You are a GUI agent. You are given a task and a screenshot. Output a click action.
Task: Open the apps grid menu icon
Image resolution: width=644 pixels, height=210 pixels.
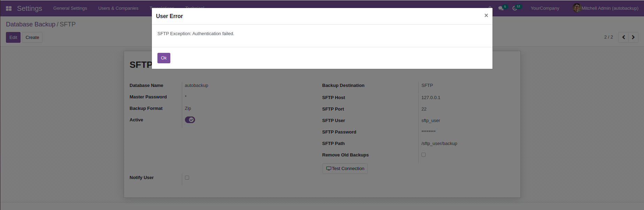click(x=9, y=8)
